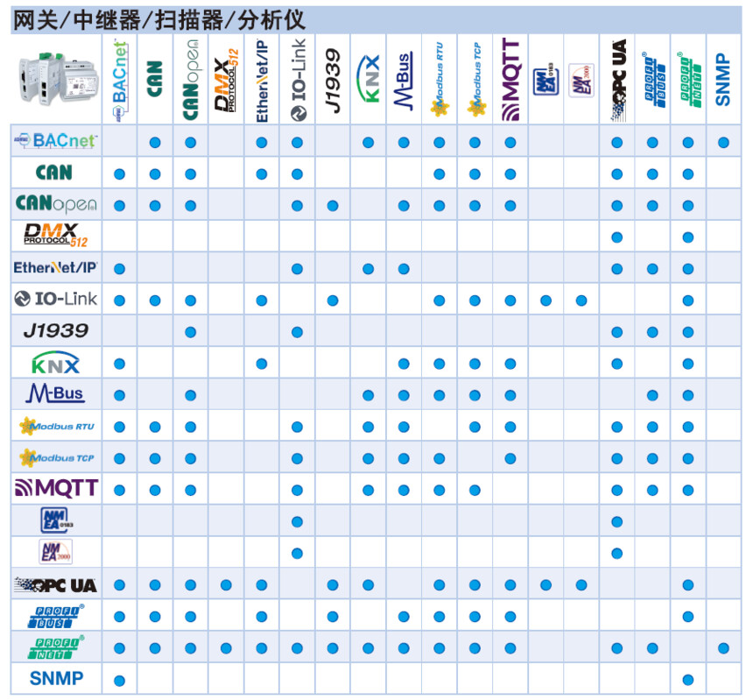Click the title 网关/中继器/扫描器/分析仪
This screenshot has height=700, width=753.
tap(158, 20)
